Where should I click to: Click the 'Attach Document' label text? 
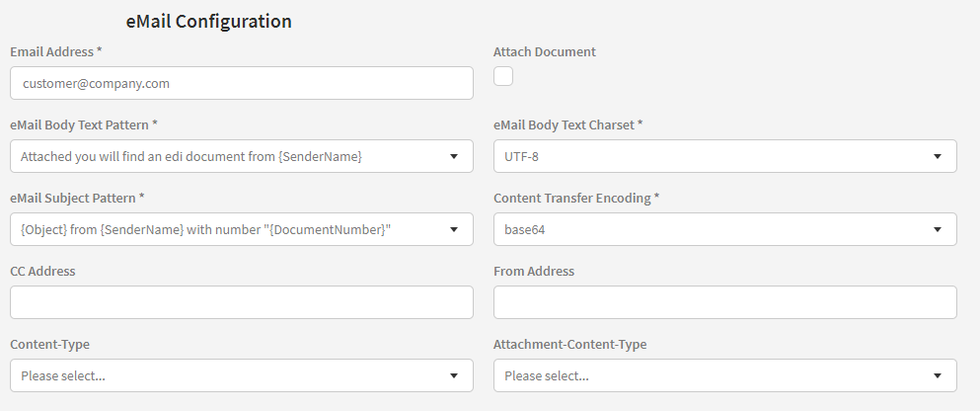coord(544,51)
